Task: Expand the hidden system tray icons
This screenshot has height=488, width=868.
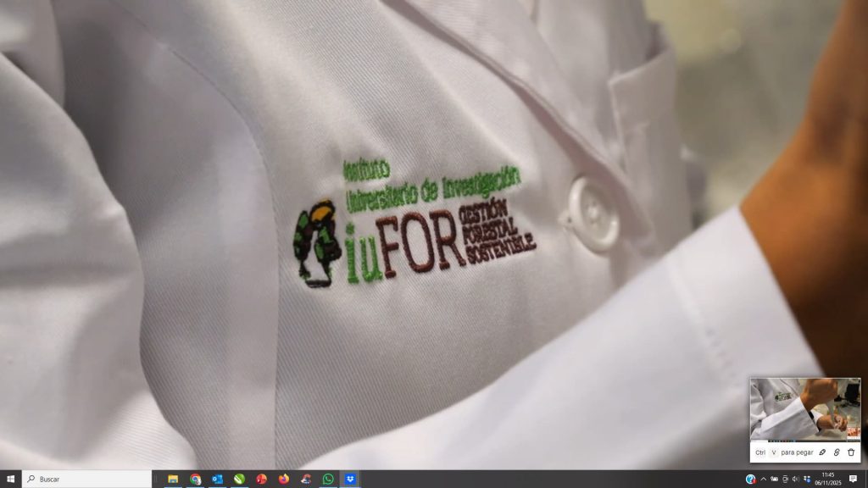Action: [x=763, y=480]
